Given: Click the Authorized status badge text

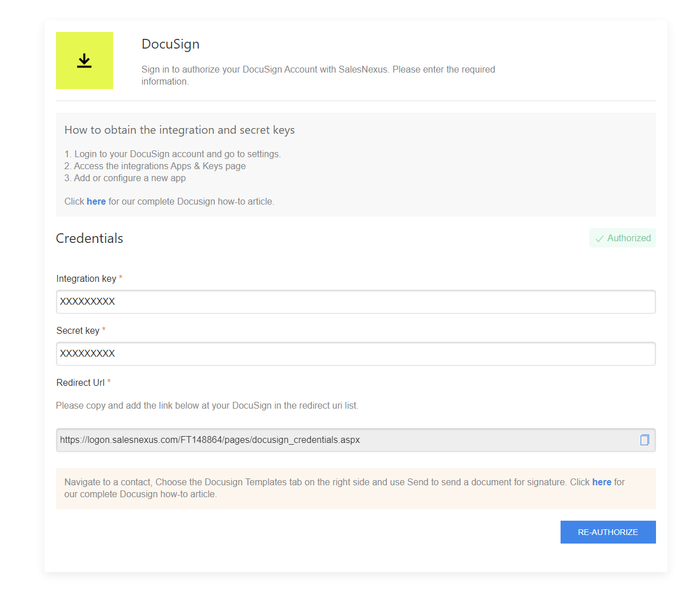Looking at the screenshot, I should [x=629, y=238].
